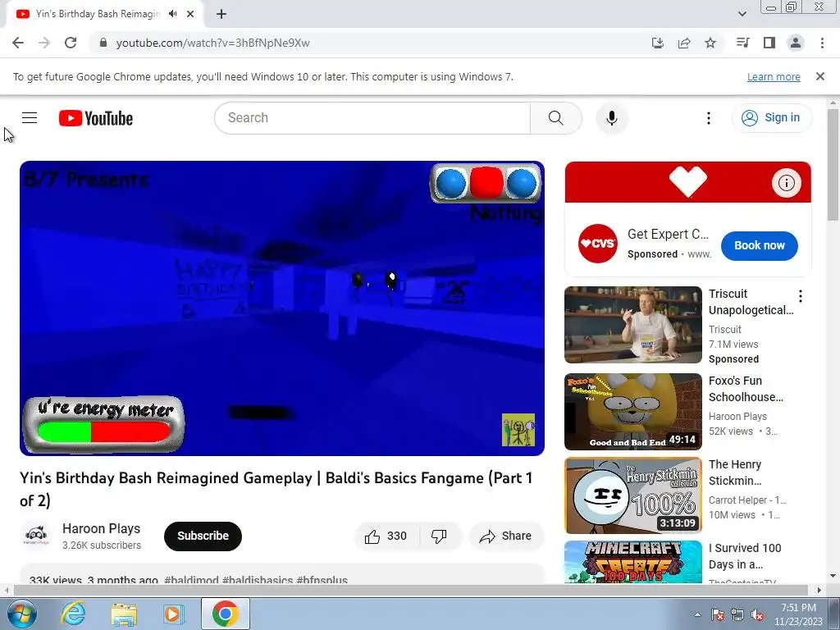View site security via the address bar lock icon
The width and height of the screenshot is (840, 630).
click(103, 43)
